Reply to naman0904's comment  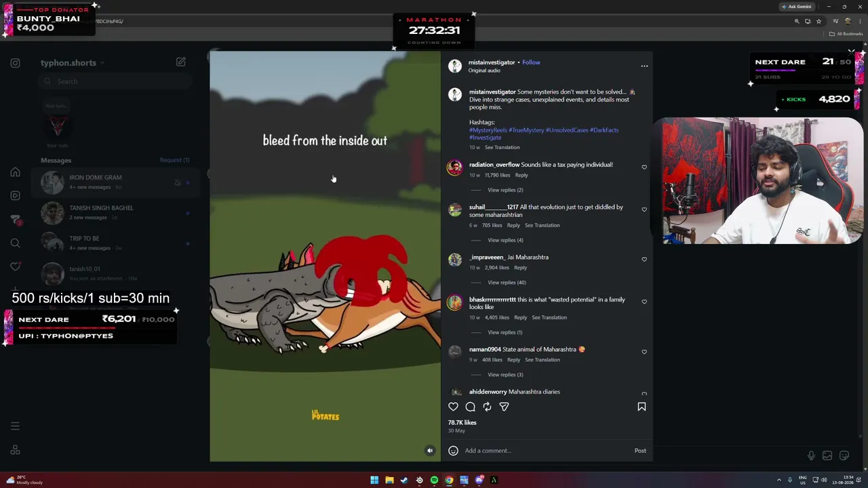[x=513, y=360]
